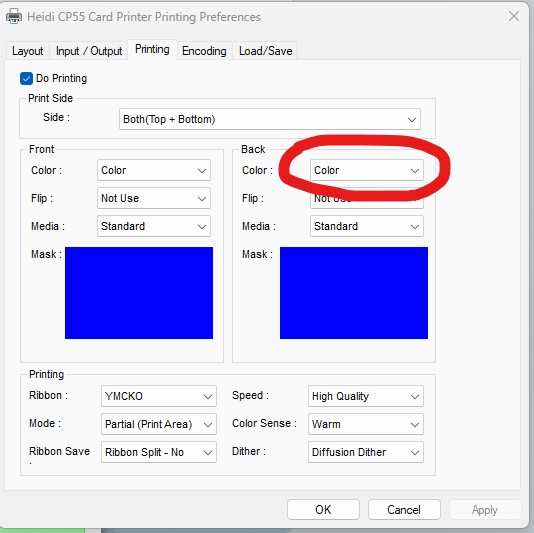
Task: Click the printer icon in title bar
Action: [x=14, y=16]
